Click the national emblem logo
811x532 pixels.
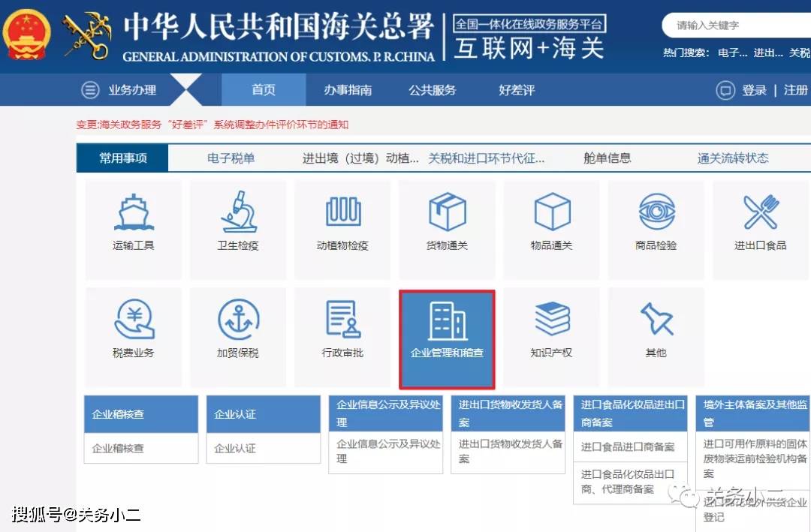point(26,34)
